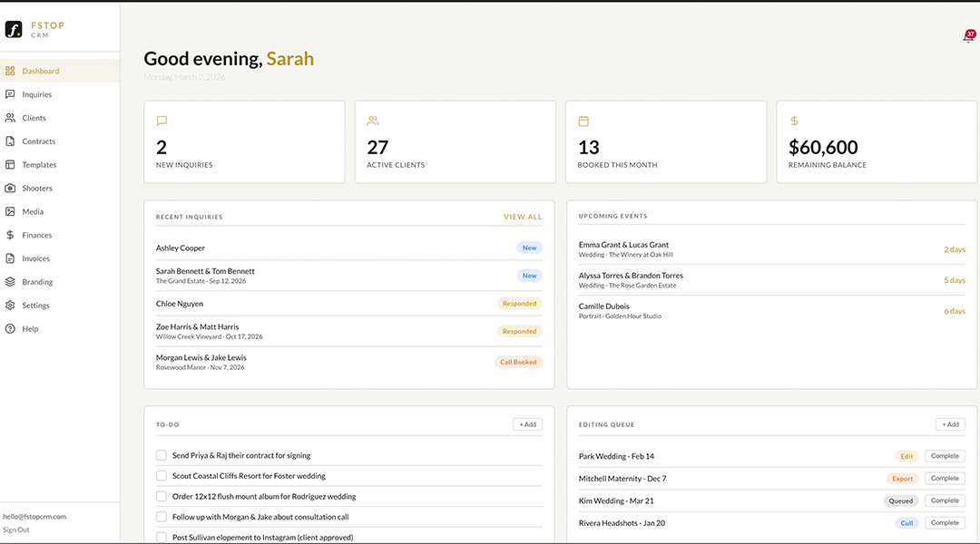Screen dimensions: 980x544
Task: Click the notification bell showing 37
Action: coord(967,38)
